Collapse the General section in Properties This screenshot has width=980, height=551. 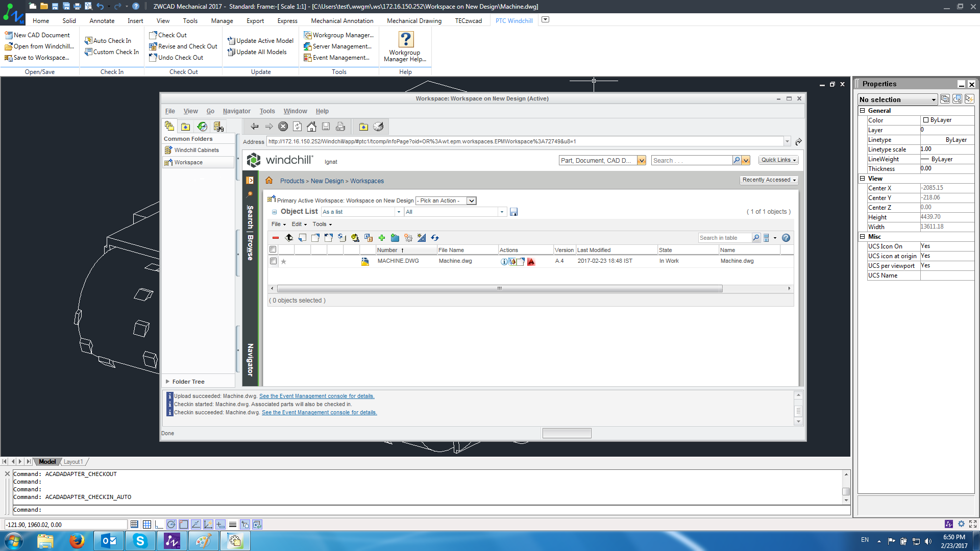pyautogui.click(x=863, y=110)
